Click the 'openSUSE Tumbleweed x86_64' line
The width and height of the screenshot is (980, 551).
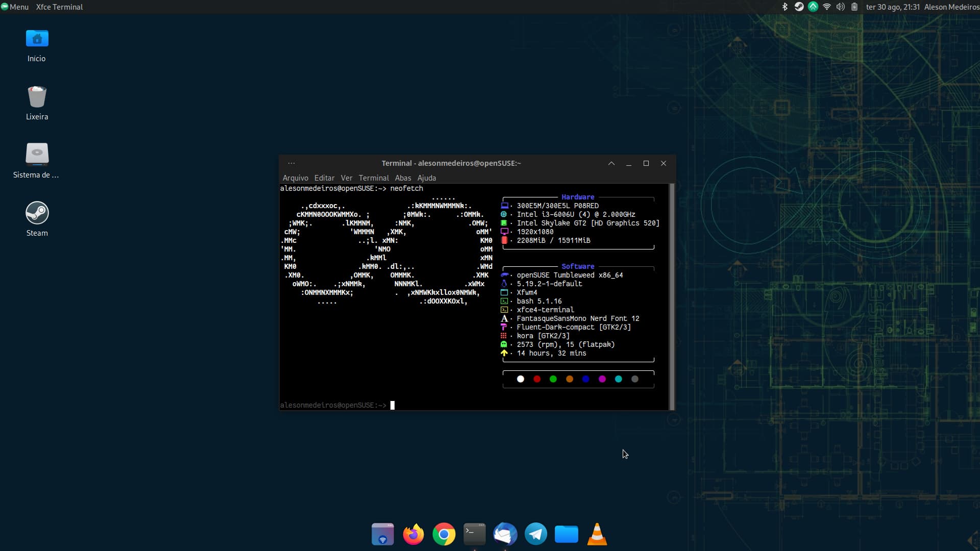tap(570, 275)
